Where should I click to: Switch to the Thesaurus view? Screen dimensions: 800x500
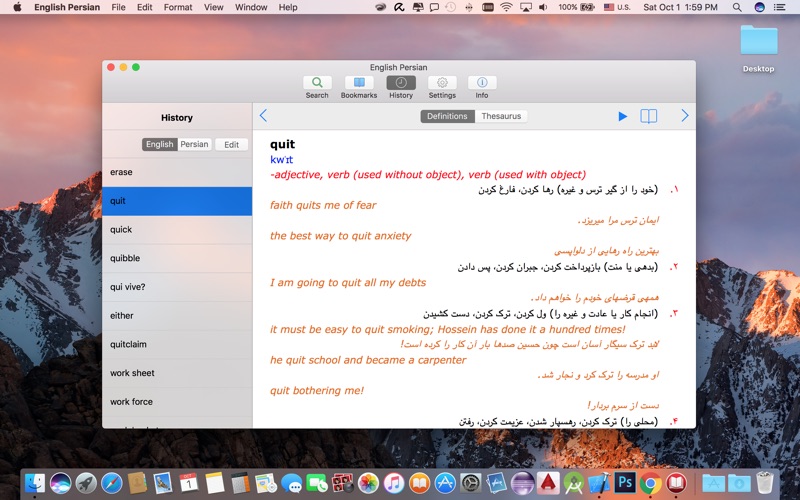click(501, 116)
